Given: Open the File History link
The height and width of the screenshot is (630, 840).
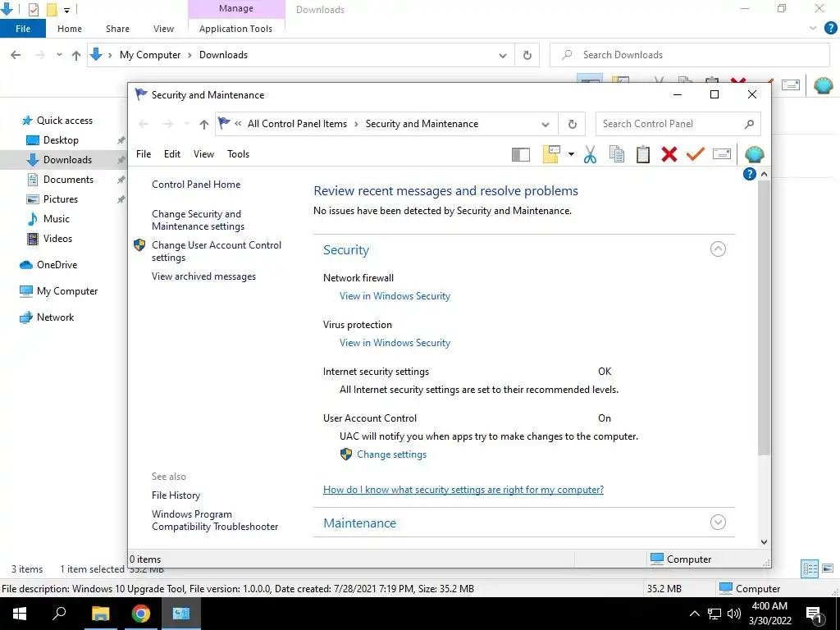Looking at the screenshot, I should pos(176,495).
